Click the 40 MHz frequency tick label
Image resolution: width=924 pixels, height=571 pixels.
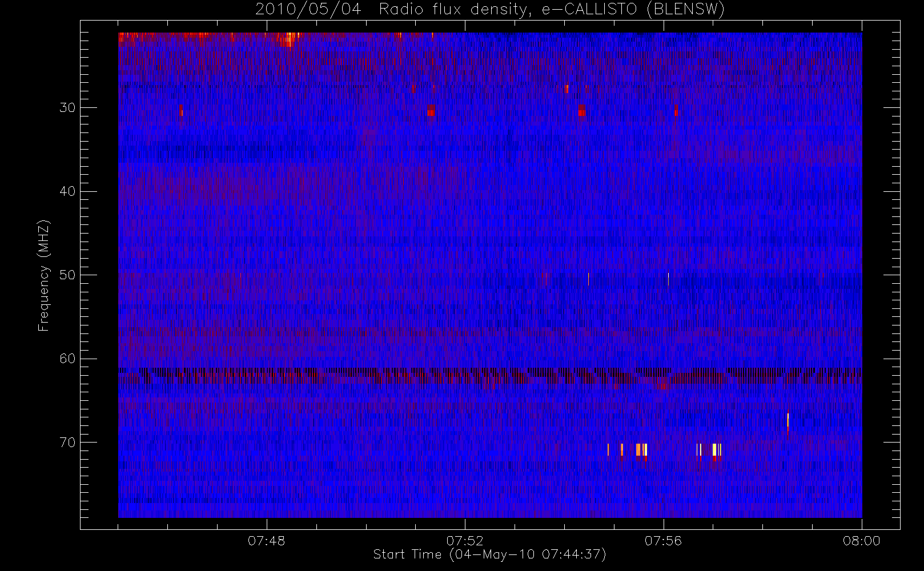click(67, 191)
